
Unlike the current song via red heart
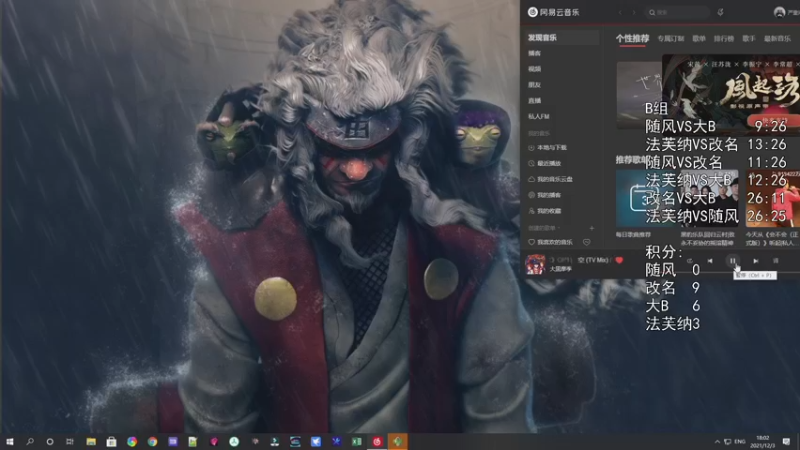tap(619, 260)
